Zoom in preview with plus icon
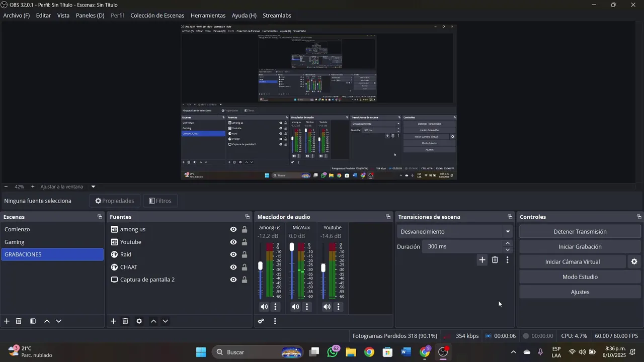 click(x=33, y=187)
